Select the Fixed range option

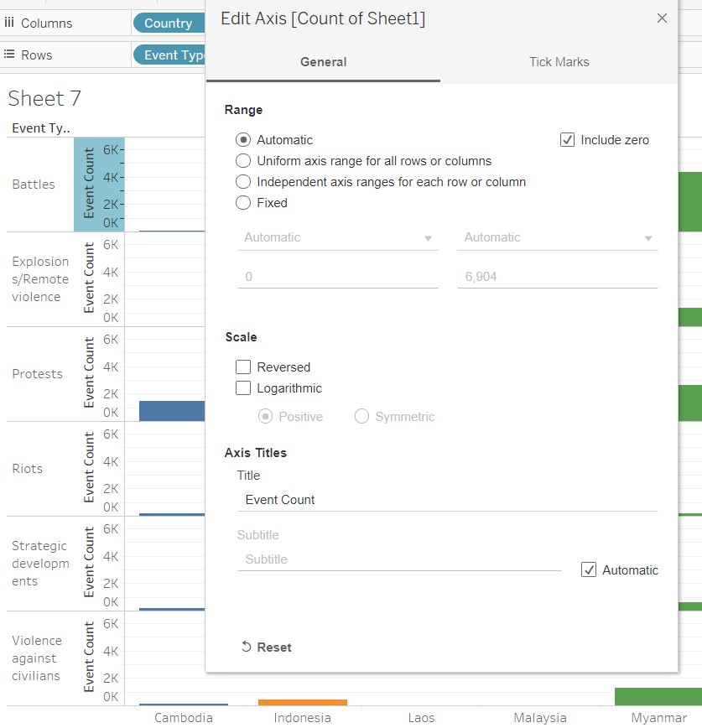[243, 203]
